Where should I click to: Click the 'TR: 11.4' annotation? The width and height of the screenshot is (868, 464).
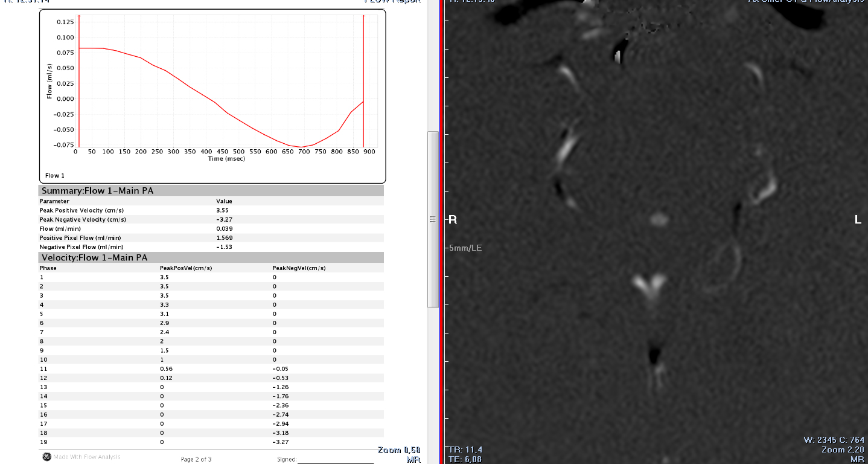[x=464, y=450]
